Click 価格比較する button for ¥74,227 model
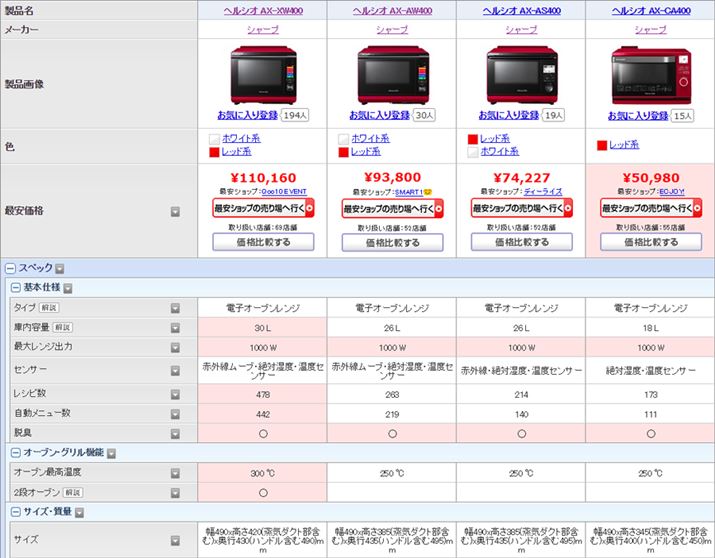Screen dimensions: 715x558 (521, 242)
